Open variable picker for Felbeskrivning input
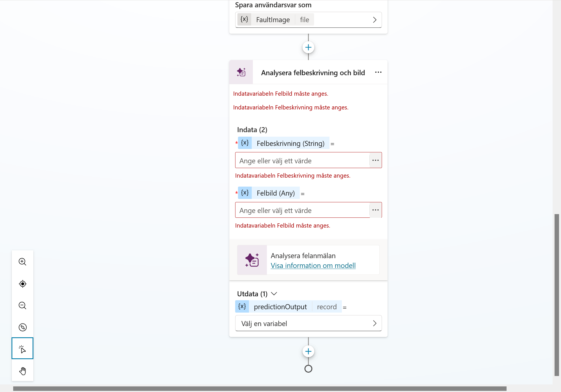This screenshot has width=561, height=392. pyautogui.click(x=375, y=160)
